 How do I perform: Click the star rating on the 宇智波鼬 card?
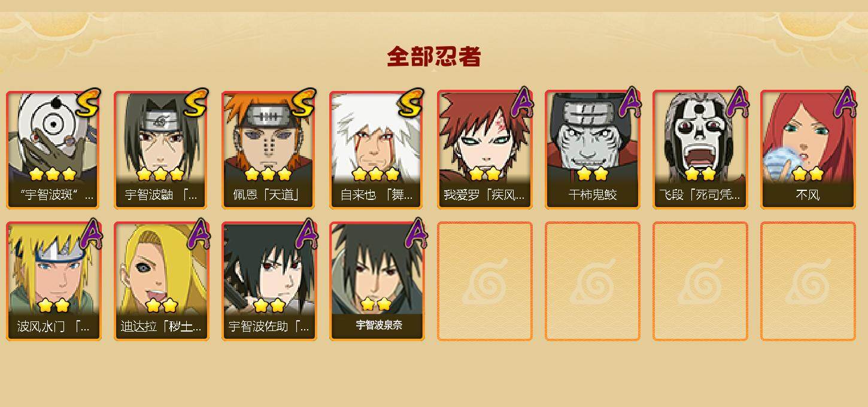[160, 174]
